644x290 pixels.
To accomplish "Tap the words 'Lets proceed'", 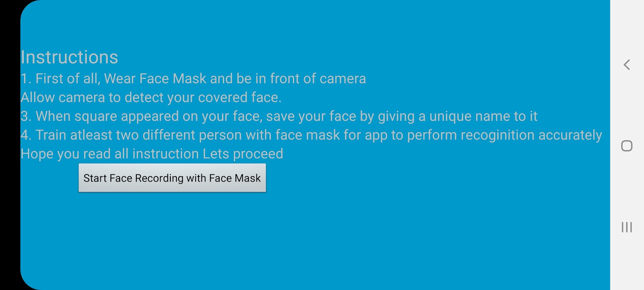I will (x=243, y=154).
